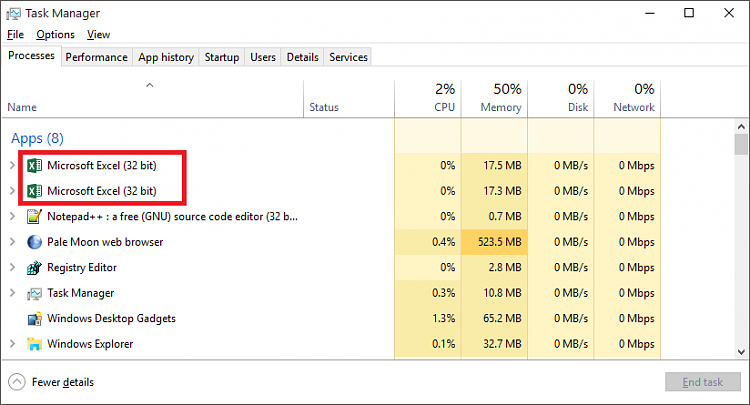This screenshot has width=750, height=405.
Task: Sort by the Name column header
Action: point(153,99)
